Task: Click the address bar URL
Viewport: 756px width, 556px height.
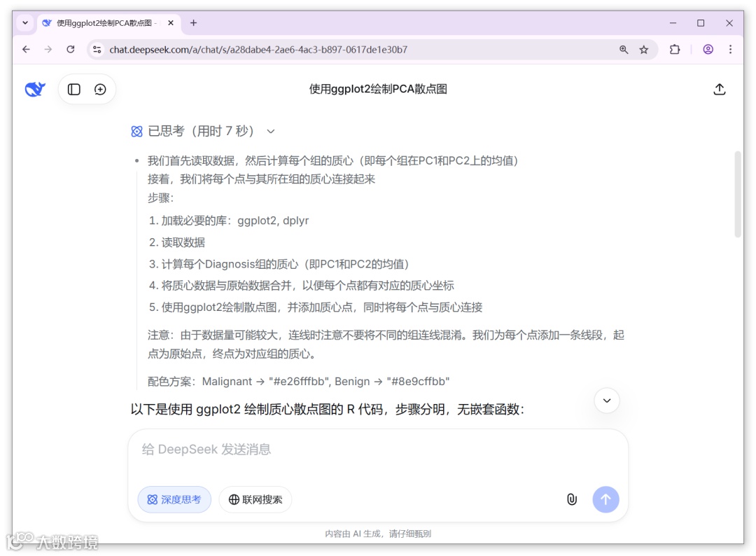Action: (x=258, y=49)
